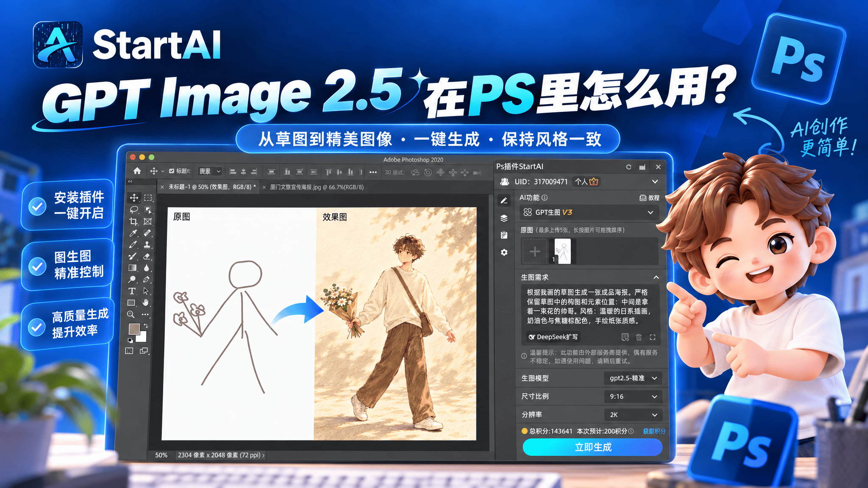Viewport: 868px width, 488px height.
Task: Toggle the auto-select checkbox in options bar
Action: pyautogui.click(x=172, y=171)
